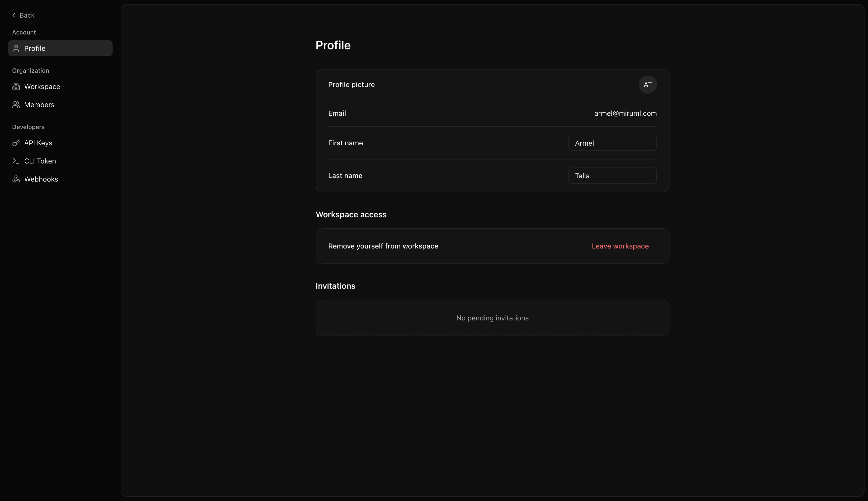Click the Back chevron arrow icon
Screen dimensions: 868x501
(14, 16)
